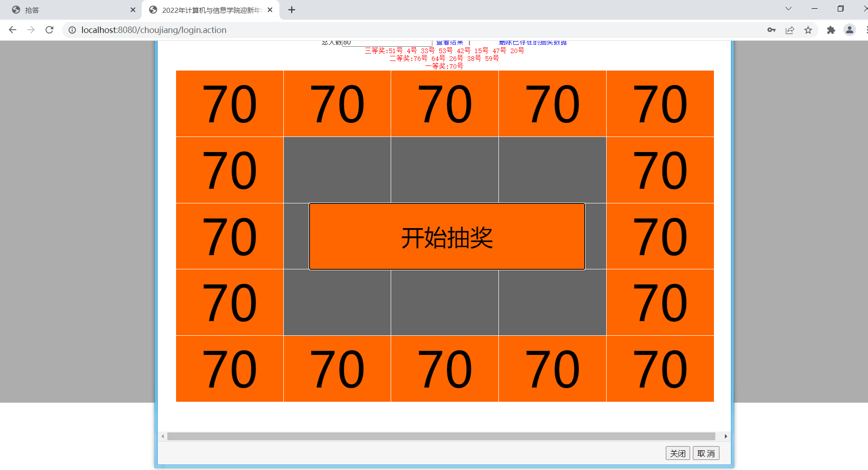
Task: Go back to the previous page
Action: [x=12, y=30]
